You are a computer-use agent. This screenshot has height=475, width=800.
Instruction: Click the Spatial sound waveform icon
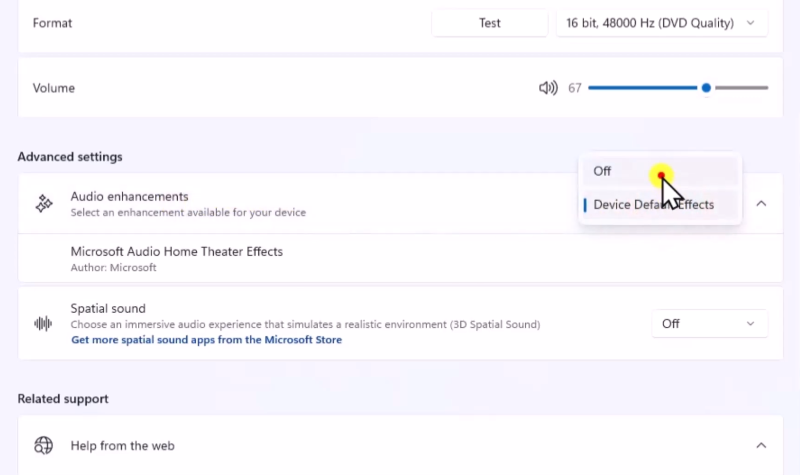pyautogui.click(x=43, y=323)
